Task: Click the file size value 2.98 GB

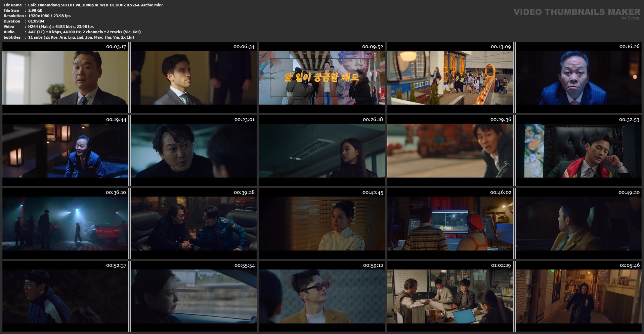Action: [35, 10]
